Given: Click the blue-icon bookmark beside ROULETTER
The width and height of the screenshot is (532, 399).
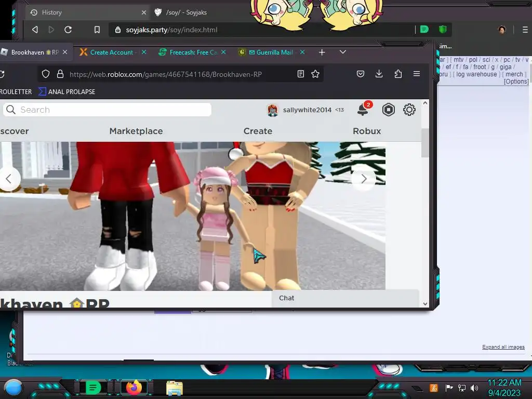Looking at the screenshot, I should click(67, 92).
